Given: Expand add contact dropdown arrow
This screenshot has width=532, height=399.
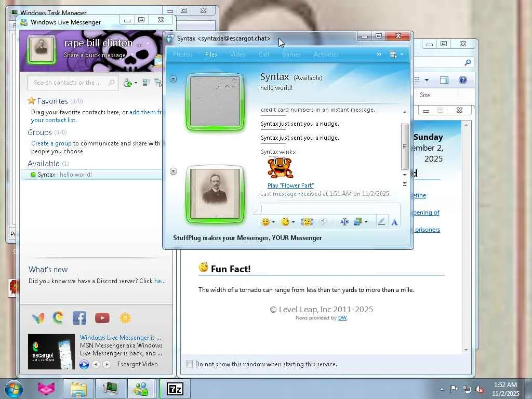Looking at the screenshot, I should [x=136, y=83].
